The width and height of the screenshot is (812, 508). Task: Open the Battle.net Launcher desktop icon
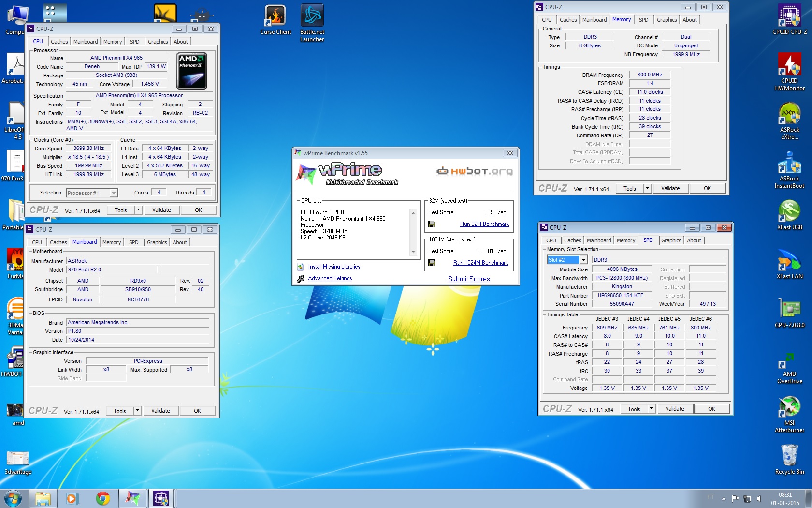pyautogui.click(x=312, y=23)
